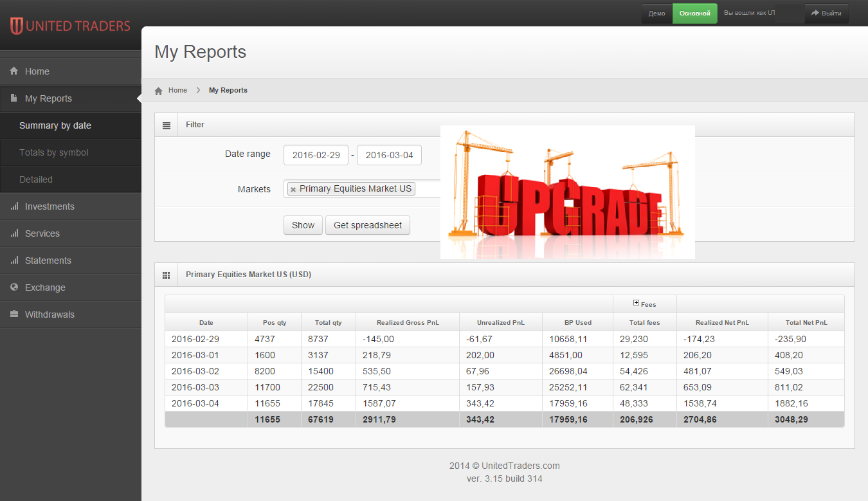Image resolution: width=868 pixels, height=501 pixels.
Task: Click the breadcrumb home icon
Action: coord(159,91)
